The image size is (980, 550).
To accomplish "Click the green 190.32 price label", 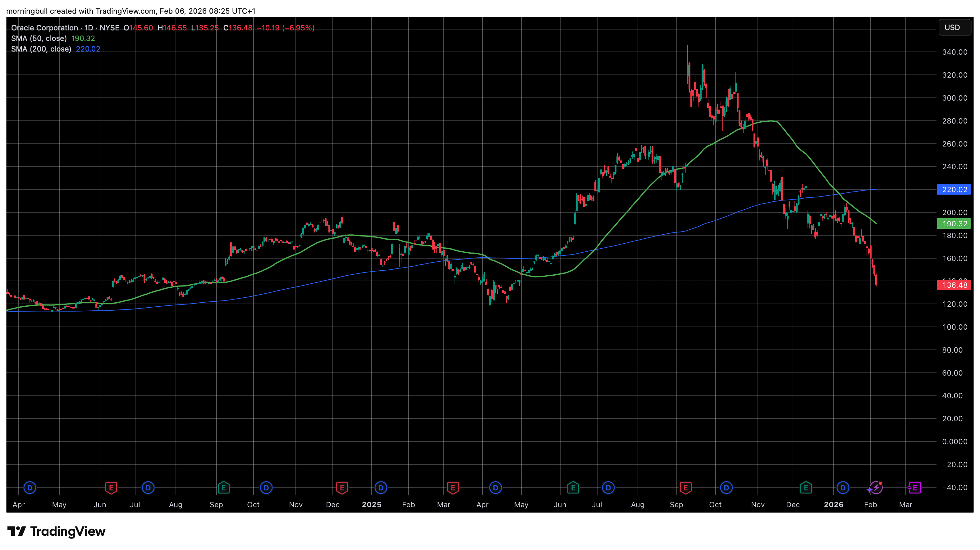I will tap(954, 223).
